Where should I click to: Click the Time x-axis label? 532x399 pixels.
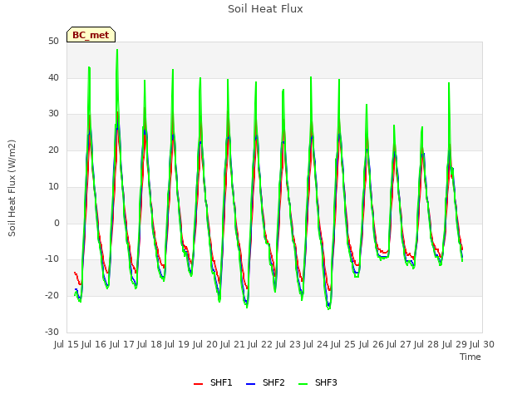pyautogui.click(x=470, y=357)
